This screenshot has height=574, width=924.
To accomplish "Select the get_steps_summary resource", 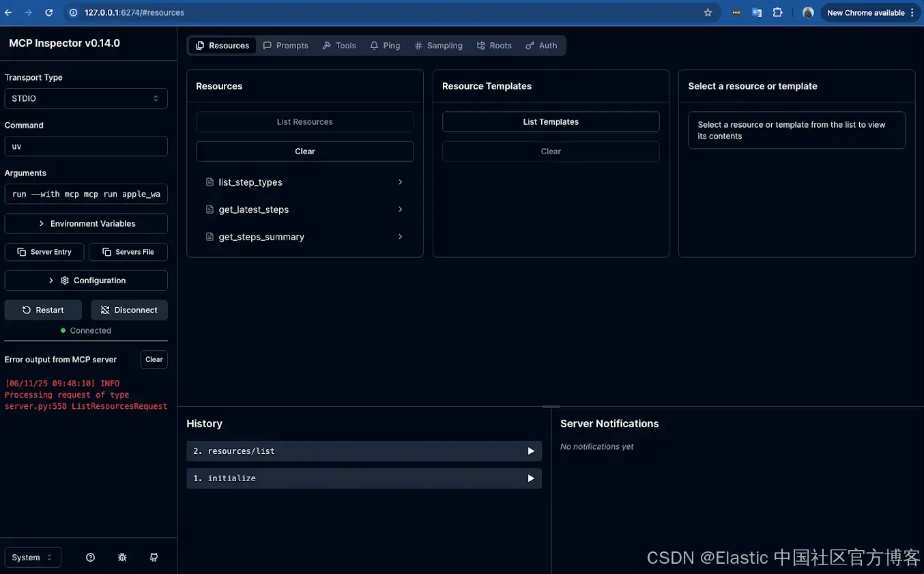I will tap(305, 237).
